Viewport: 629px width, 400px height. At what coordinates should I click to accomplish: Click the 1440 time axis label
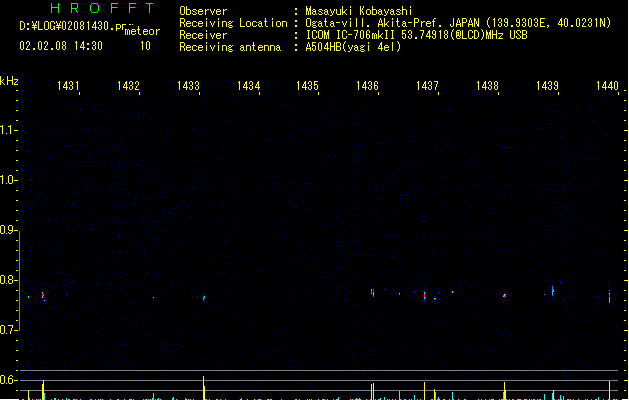tap(607, 86)
